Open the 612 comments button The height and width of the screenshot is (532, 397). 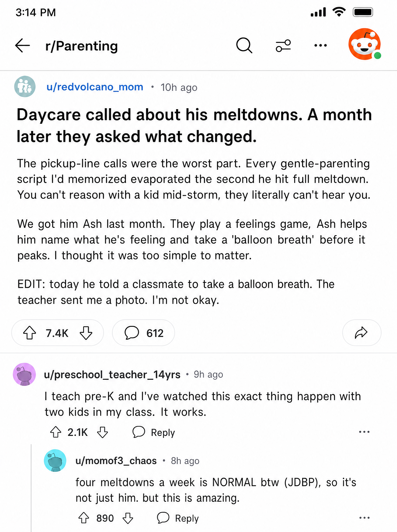(x=143, y=333)
